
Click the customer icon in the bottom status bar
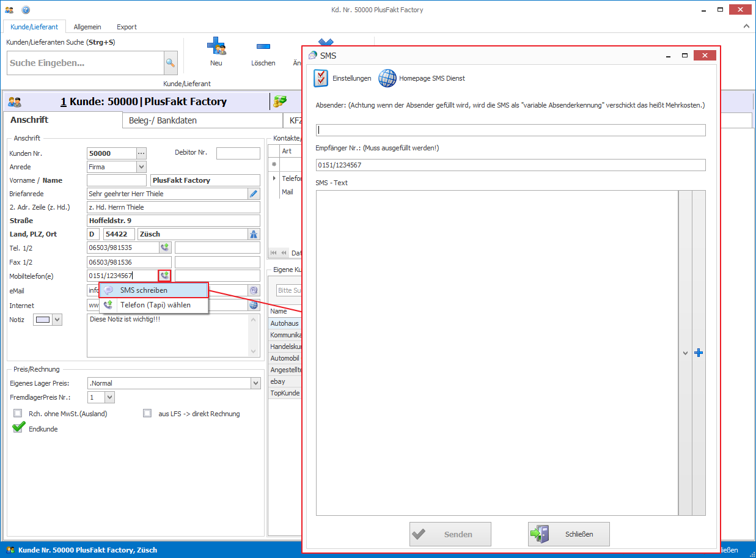[x=10, y=550]
